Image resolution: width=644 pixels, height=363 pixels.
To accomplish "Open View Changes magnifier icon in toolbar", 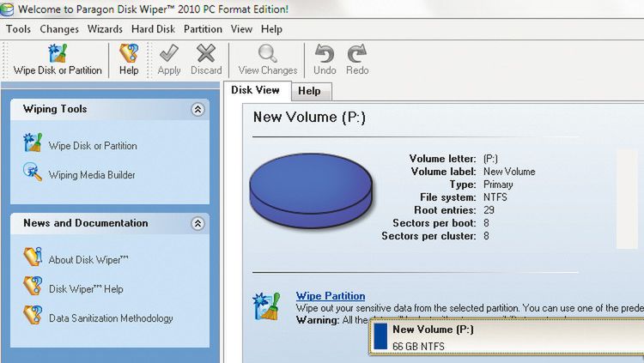I will (x=267, y=53).
